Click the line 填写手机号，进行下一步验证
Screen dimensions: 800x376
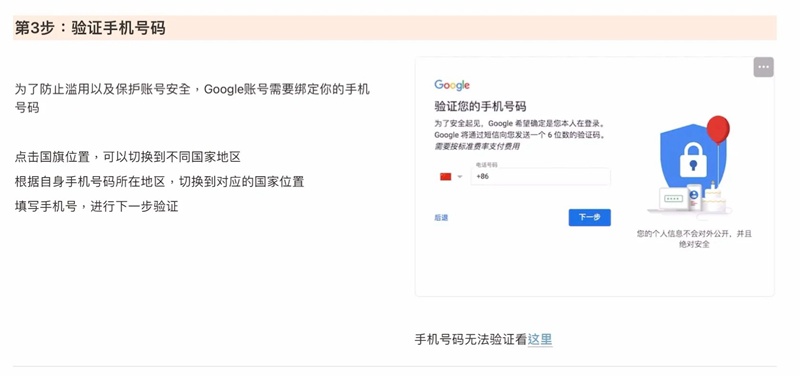tap(96, 207)
